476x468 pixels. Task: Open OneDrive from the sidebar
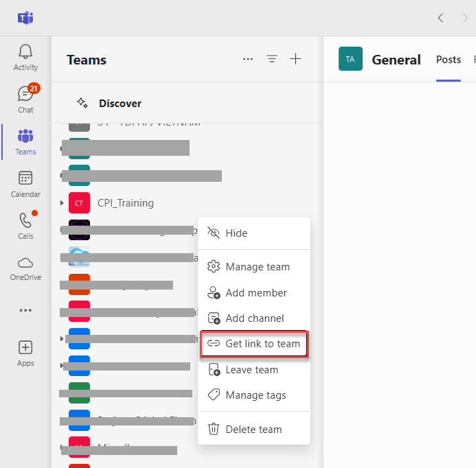[25, 268]
